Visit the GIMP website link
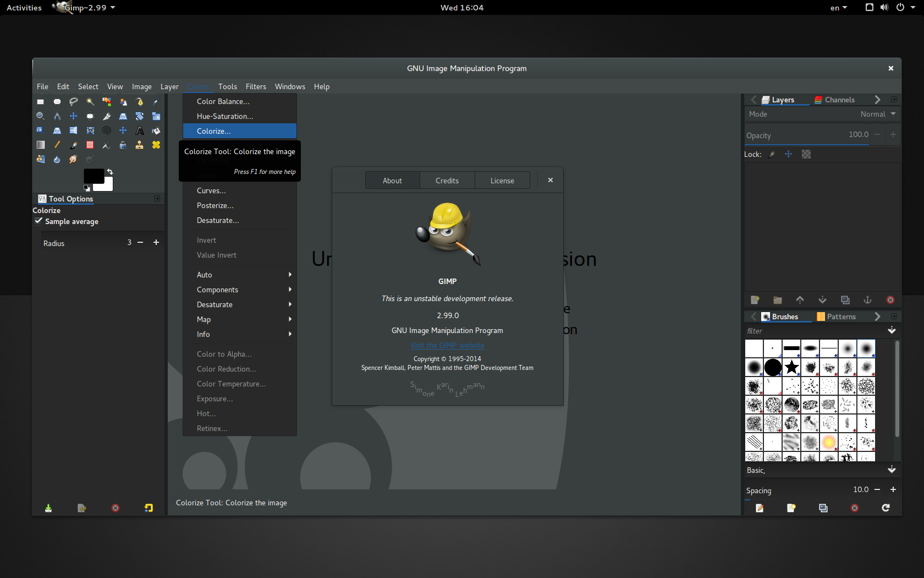Viewport: 924px width, 578px height. [x=447, y=345]
